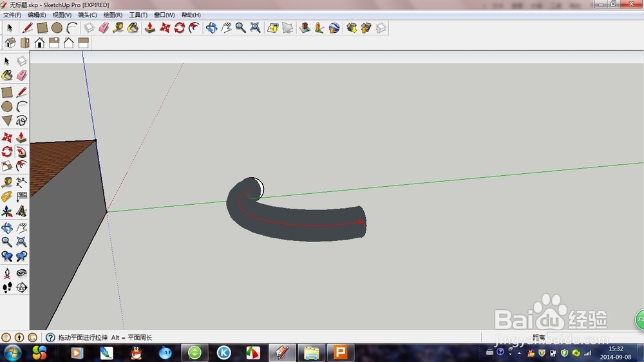Switch to Right view

tap(54, 43)
